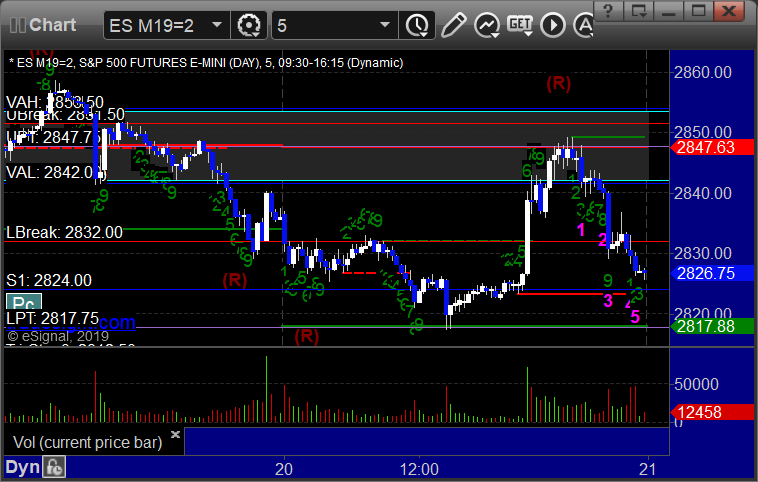The width and height of the screenshot is (758, 482).
Task: Close the chart window with the red X
Action: (729, 11)
